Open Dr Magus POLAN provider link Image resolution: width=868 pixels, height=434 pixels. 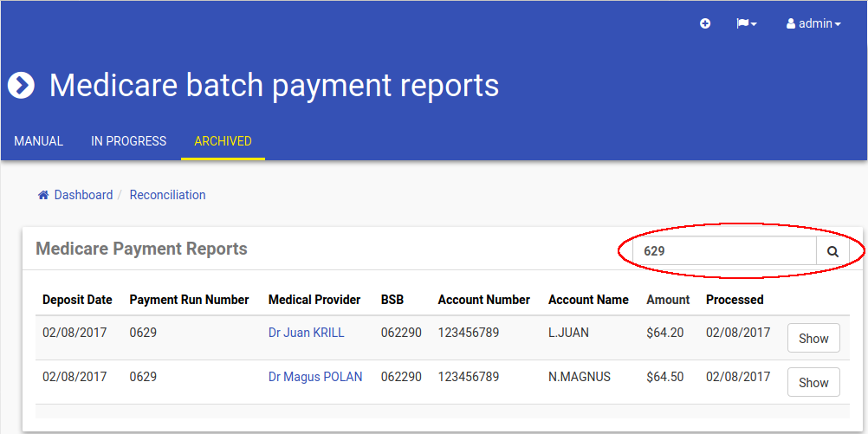315,377
